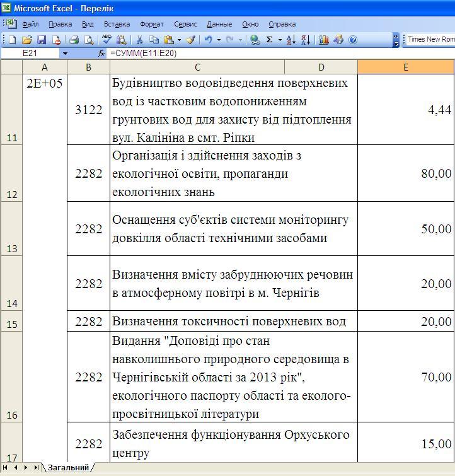This screenshot has width=455, height=476.
Task: Save the workbook with the floppy disk icon
Action: click(42, 40)
